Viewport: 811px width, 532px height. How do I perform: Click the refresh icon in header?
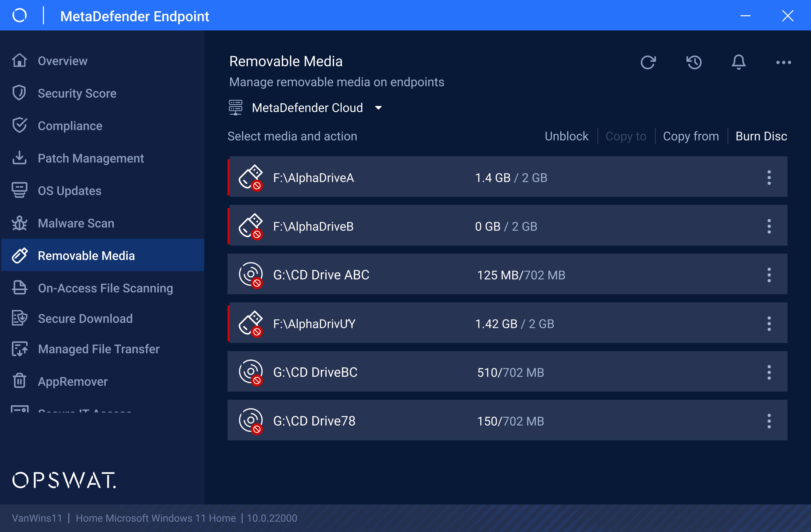coord(648,62)
